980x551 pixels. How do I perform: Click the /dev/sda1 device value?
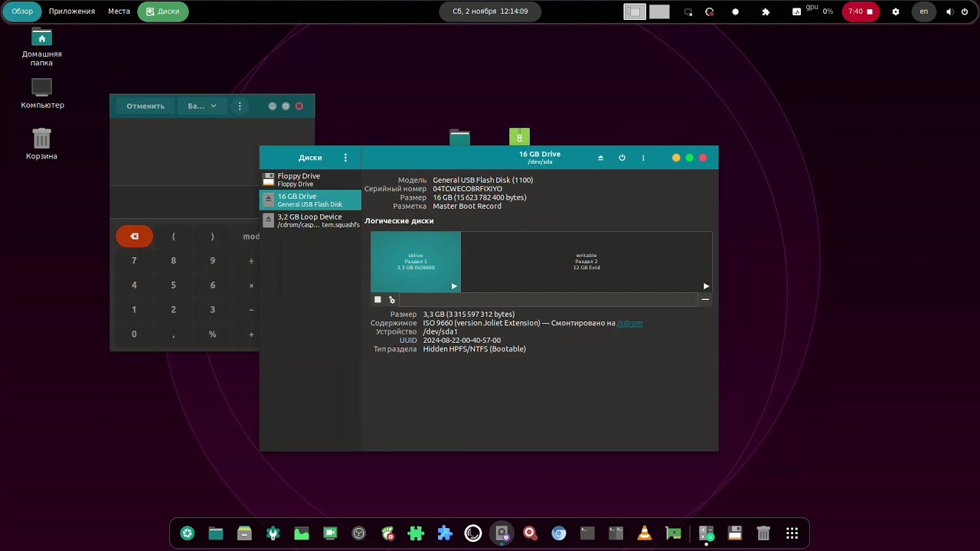point(440,332)
